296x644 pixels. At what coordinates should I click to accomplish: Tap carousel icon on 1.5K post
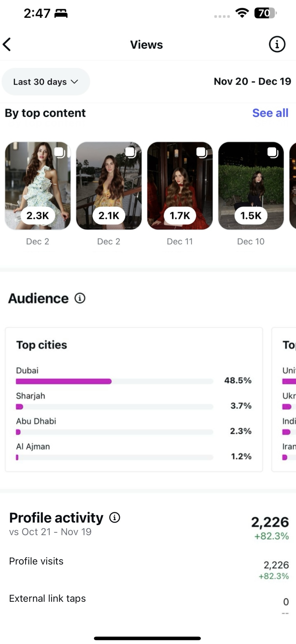273,152
